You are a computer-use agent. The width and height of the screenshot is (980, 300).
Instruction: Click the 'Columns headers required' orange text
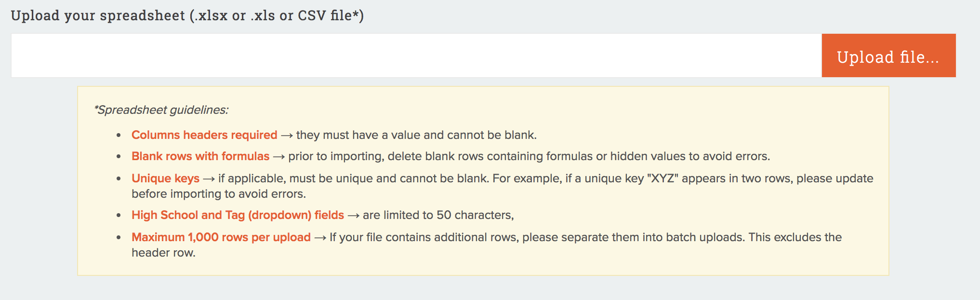204,135
